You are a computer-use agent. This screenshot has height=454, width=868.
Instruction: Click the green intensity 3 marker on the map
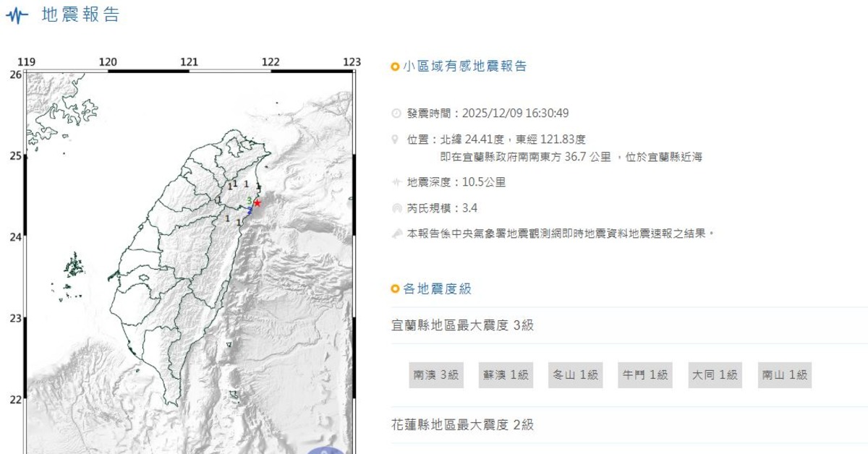coord(249,200)
